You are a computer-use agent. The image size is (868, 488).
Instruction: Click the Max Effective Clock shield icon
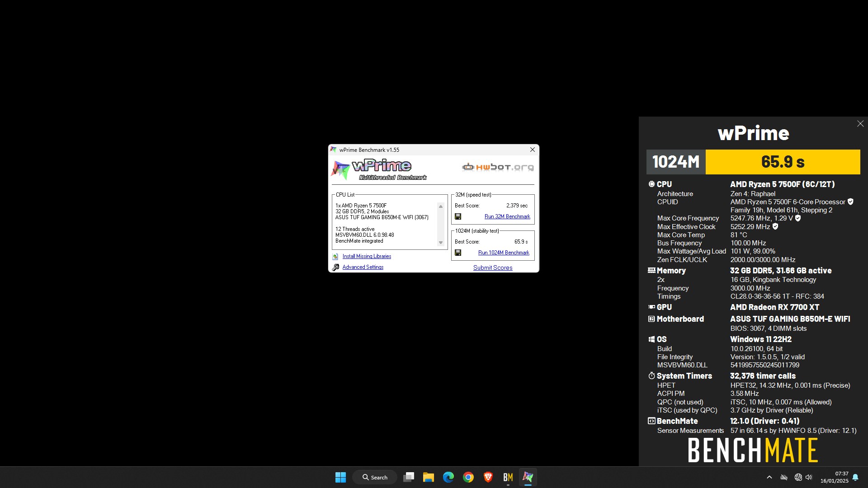[775, 227]
